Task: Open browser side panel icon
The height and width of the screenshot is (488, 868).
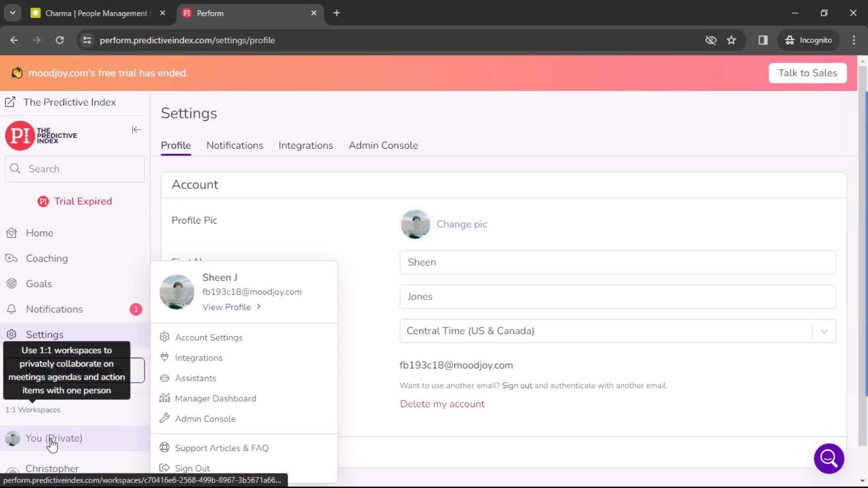Action: tap(763, 40)
